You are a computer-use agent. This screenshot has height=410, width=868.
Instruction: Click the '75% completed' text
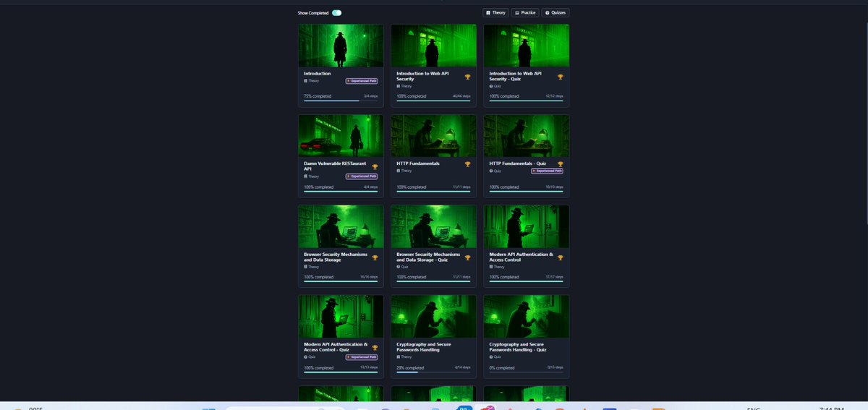[318, 96]
